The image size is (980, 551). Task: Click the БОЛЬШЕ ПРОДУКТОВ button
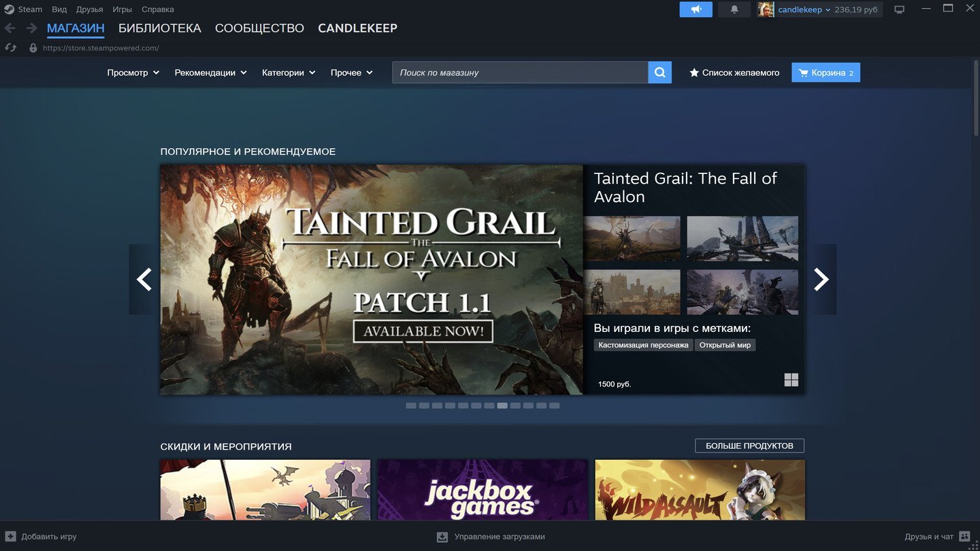pos(749,446)
